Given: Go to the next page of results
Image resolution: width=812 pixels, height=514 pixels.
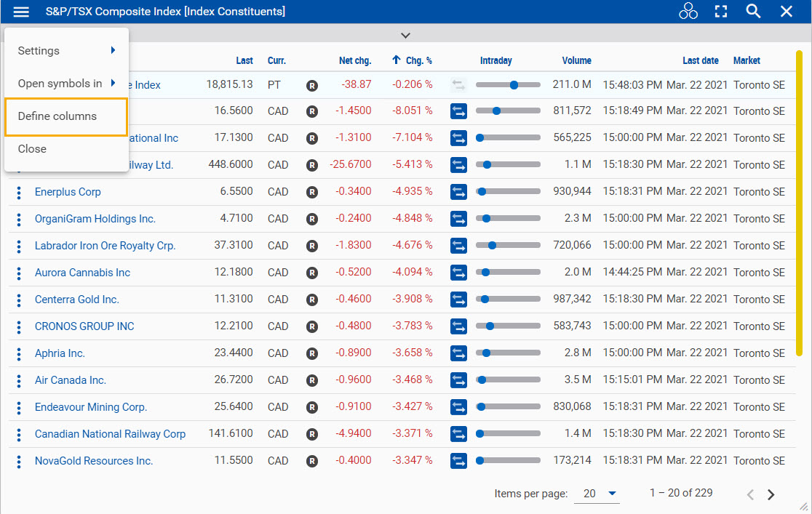Looking at the screenshot, I should (x=771, y=494).
